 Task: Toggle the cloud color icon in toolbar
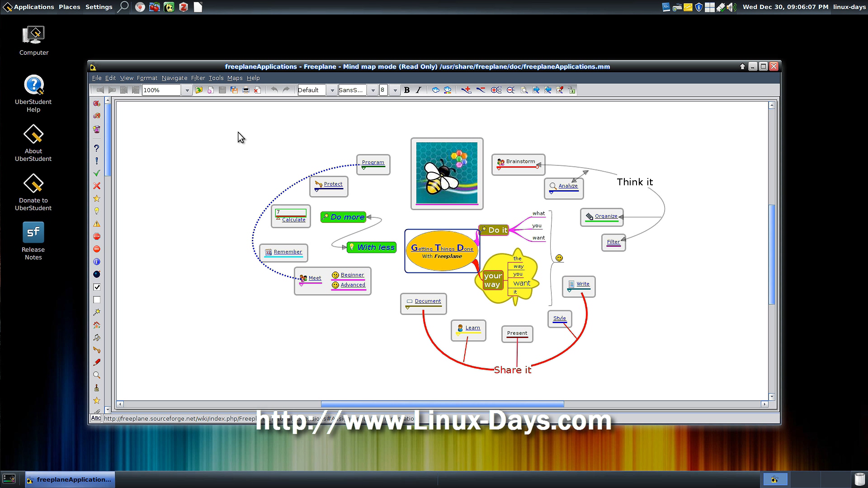[x=447, y=90]
